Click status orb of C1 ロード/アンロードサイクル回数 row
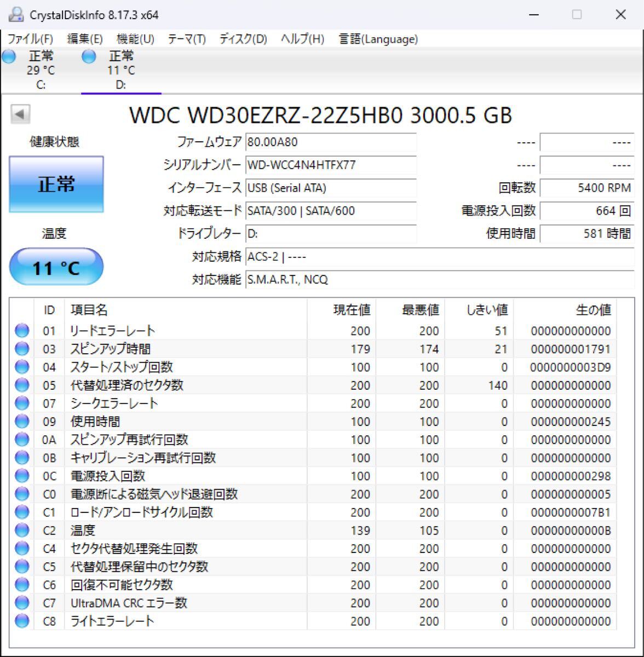The height and width of the screenshot is (657, 644). 22,512
